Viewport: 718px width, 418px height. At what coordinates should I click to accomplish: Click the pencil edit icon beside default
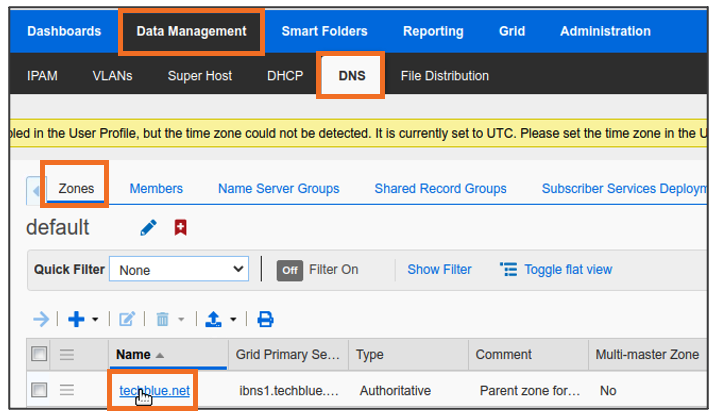[149, 228]
